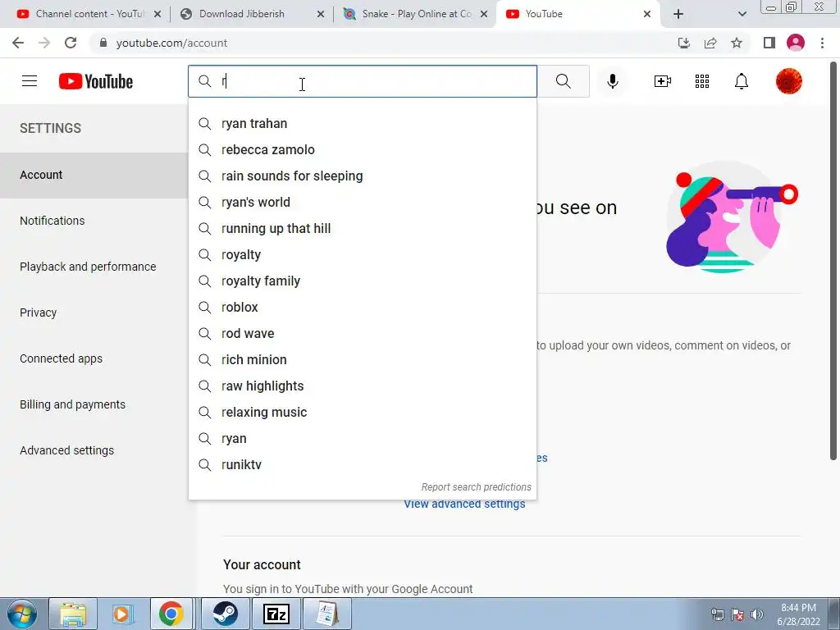Click the page vertical scrollbar
Image resolution: width=840 pixels, height=630 pixels.
click(x=833, y=260)
